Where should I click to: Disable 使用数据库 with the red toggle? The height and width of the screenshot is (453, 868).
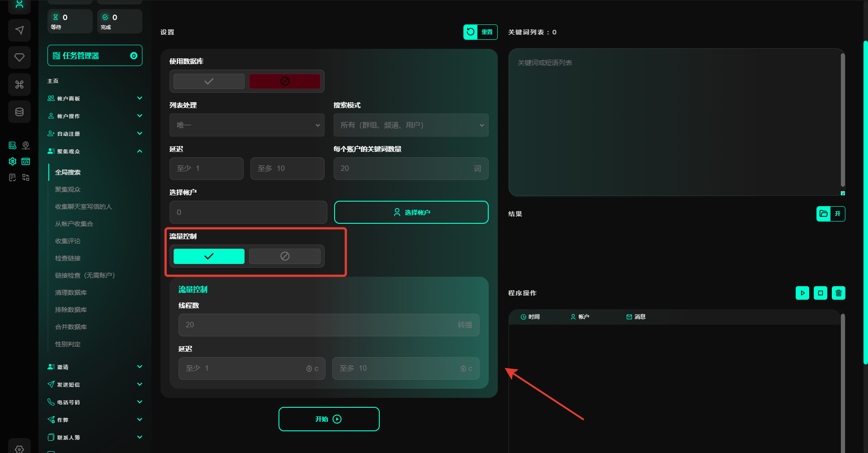pos(284,81)
